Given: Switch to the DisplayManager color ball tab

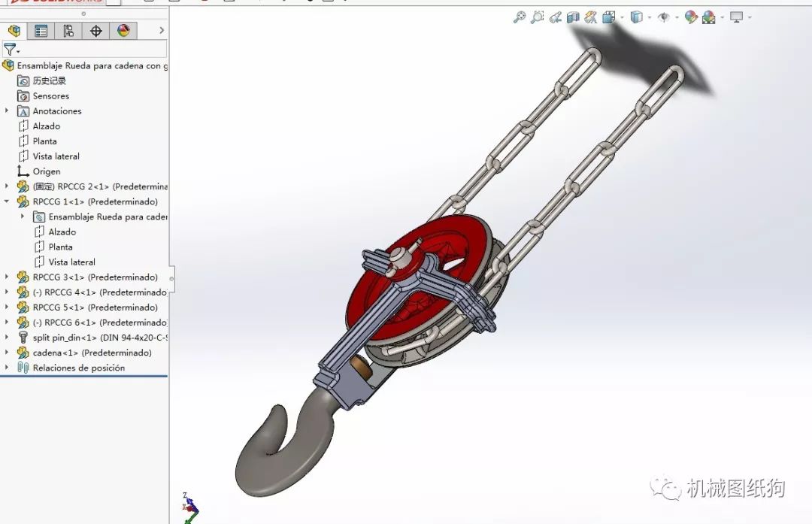Looking at the screenshot, I should pos(123,31).
